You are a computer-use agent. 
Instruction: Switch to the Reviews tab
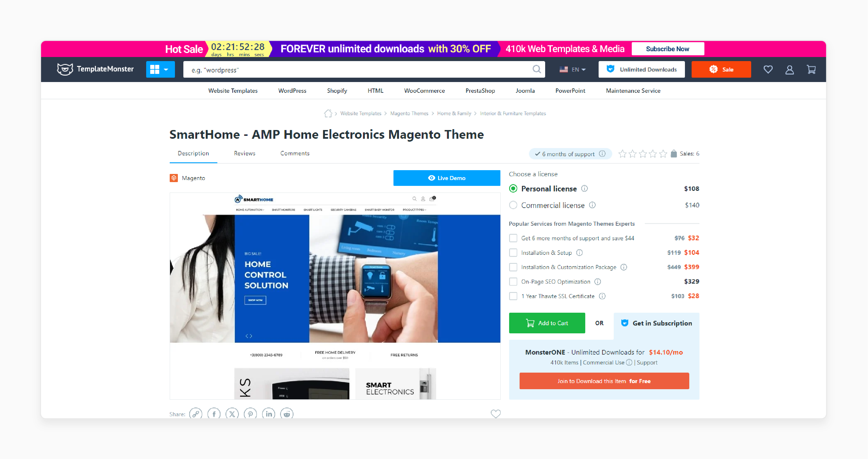pos(245,153)
